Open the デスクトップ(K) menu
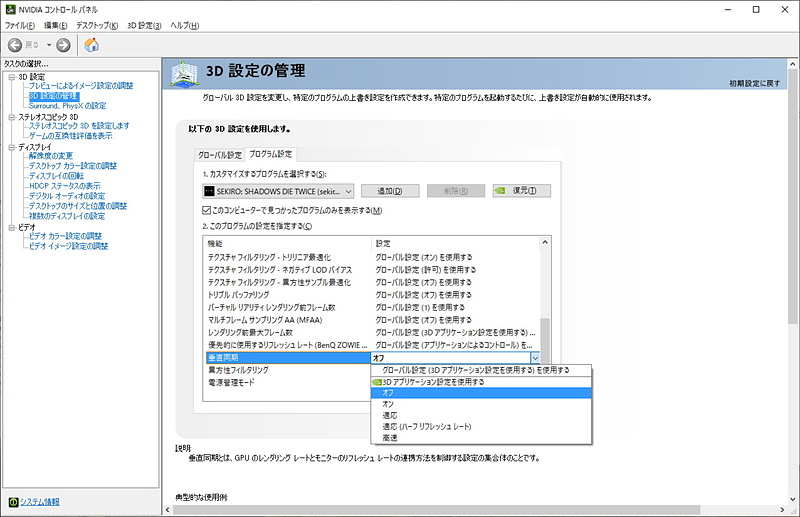 coord(97,26)
